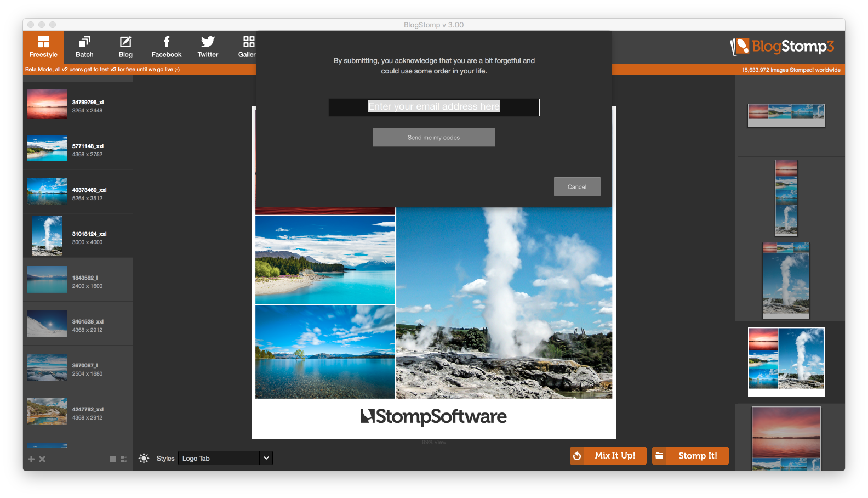Select image 3670087_l in the list
Screen dimensions: 868x498
(78, 367)
